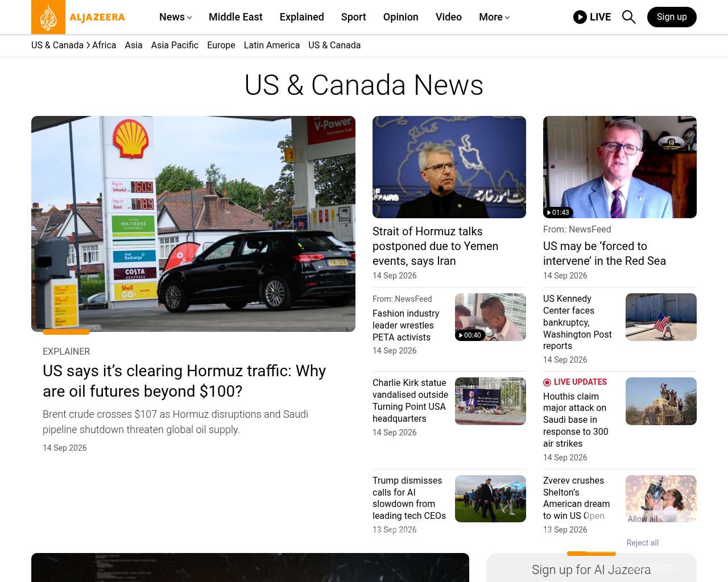This screenshot has width=728, height=582.
Task: Select the Asia Pacific region tab
Action: pos(175,45)
